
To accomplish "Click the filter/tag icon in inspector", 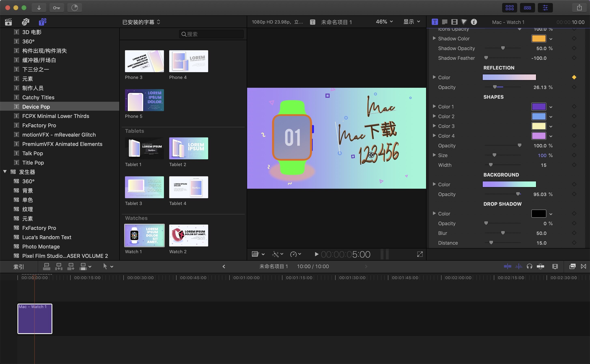I will point(464,22).
